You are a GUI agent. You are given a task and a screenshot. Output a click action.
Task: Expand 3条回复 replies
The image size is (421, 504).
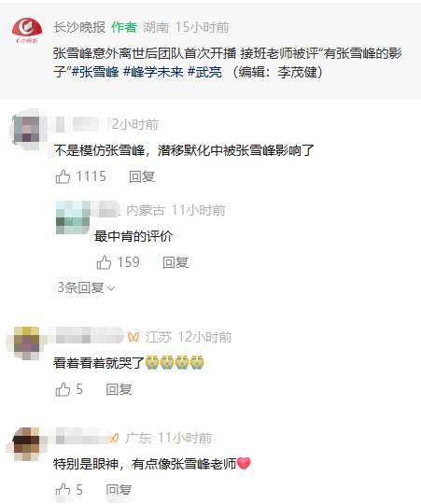click(86, 287)
